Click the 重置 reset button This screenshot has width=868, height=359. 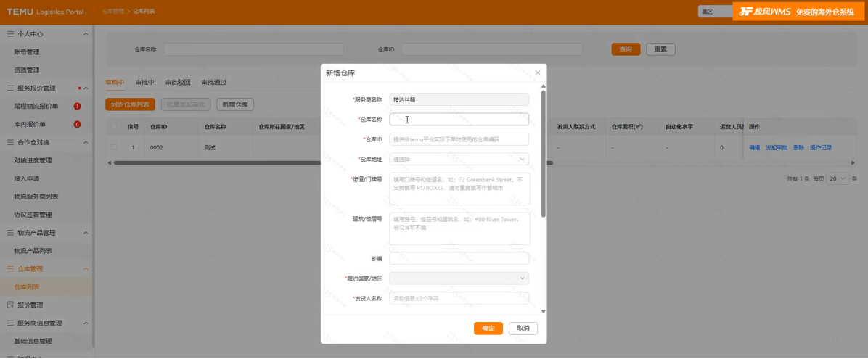point(660,49)
